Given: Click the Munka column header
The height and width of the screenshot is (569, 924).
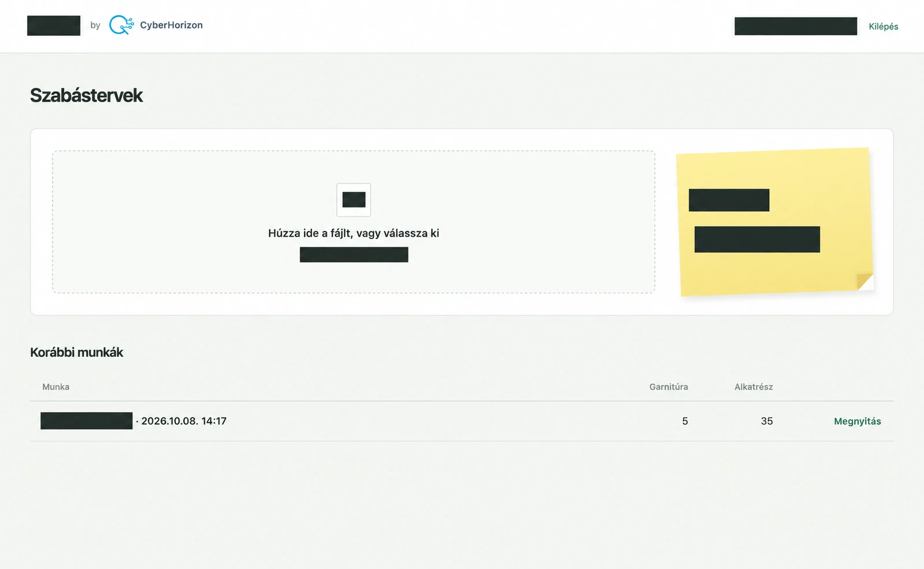Looking at the screenshot, I should pyautogui.click(x=56, y=387).
